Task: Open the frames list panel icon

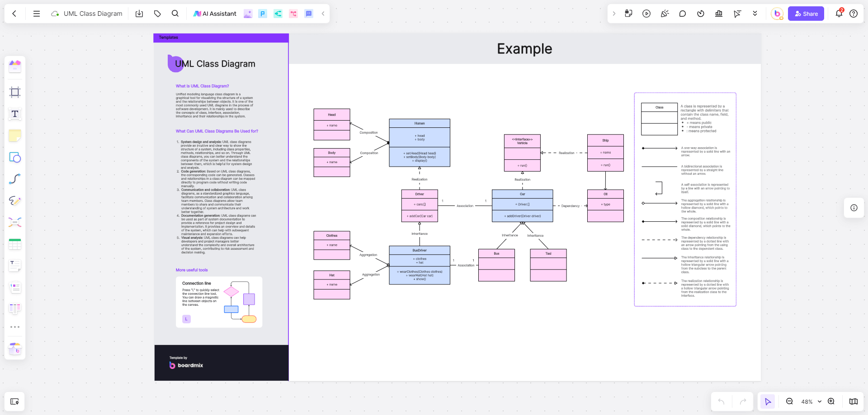Action: [14, 401]
